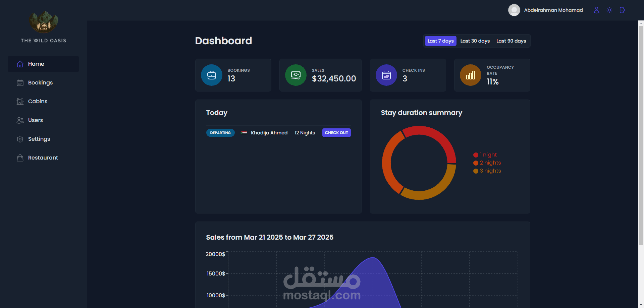Open the user account profile icon
The image size is (644, 308).
(x=596, y=10)
